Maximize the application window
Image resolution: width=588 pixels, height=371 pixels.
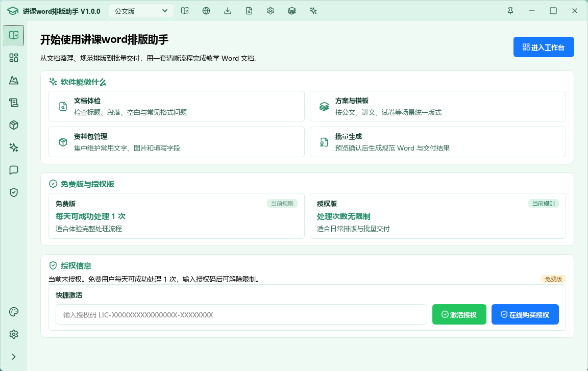pyautogui.click(x=553, y=11)
